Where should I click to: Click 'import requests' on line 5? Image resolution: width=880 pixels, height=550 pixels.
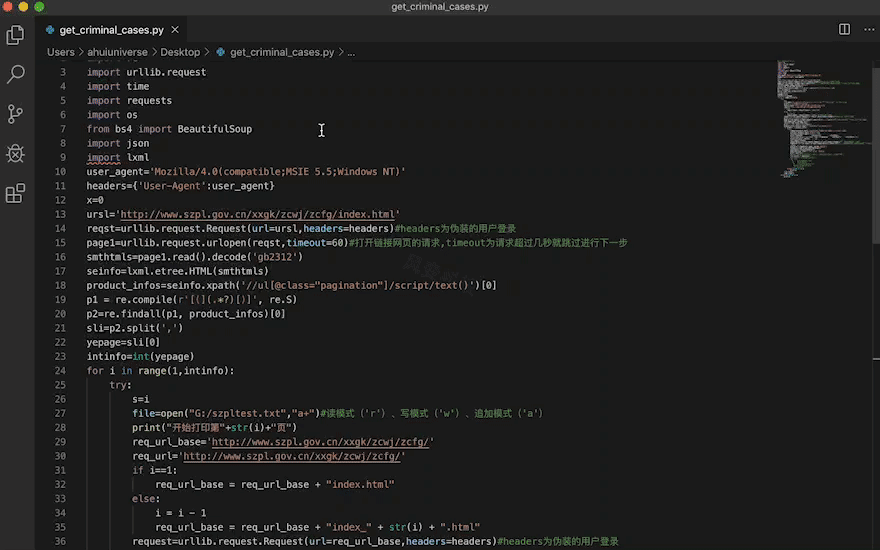pyautogui.click(x=129, y=100)
